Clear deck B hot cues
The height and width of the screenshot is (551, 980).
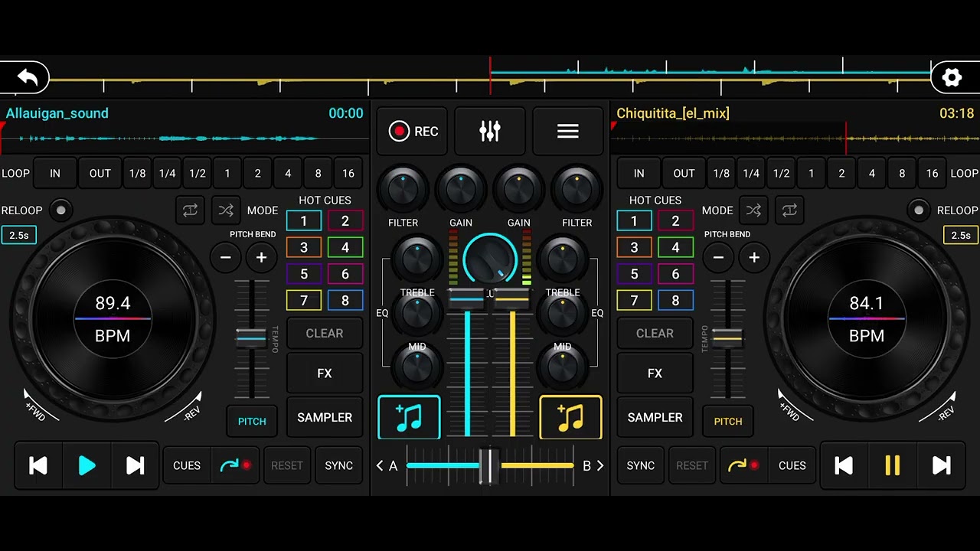coord(655,334)
